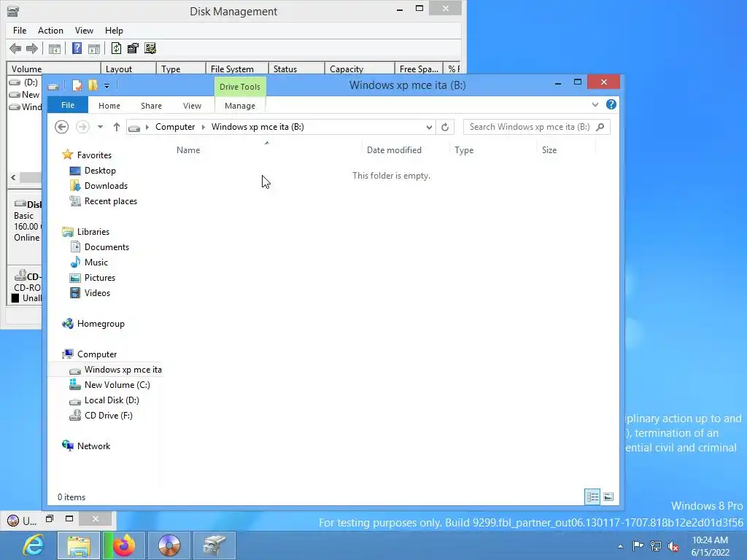This screenshot has width=747, height=560.
Task: Open Disk Management Action menu
Action: tap(50, 31)
